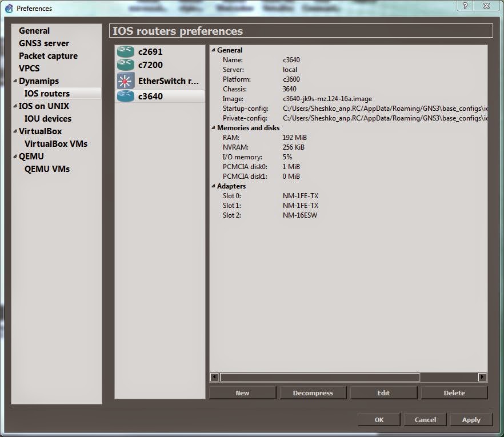This screenshot has width=504, height=437.
Task: Collapse the Memories and disks group
Action: coord(213,128)
